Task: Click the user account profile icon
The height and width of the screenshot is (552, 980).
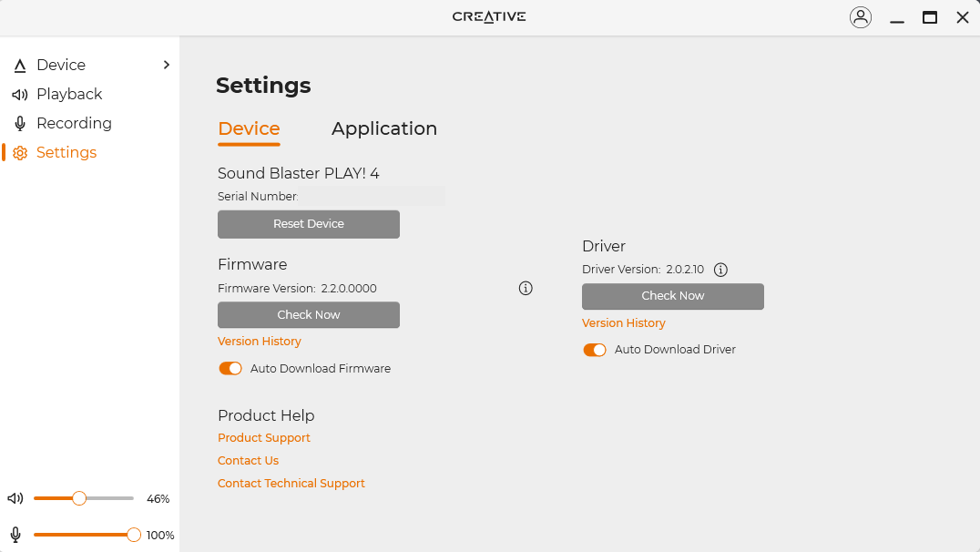Action: tap(860, 17)
